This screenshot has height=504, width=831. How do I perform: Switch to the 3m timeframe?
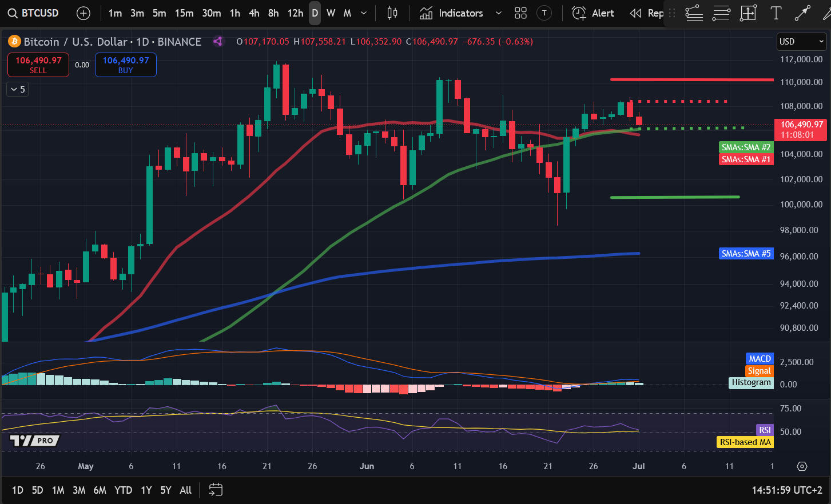pyautogui.click(x=137, y=13)
